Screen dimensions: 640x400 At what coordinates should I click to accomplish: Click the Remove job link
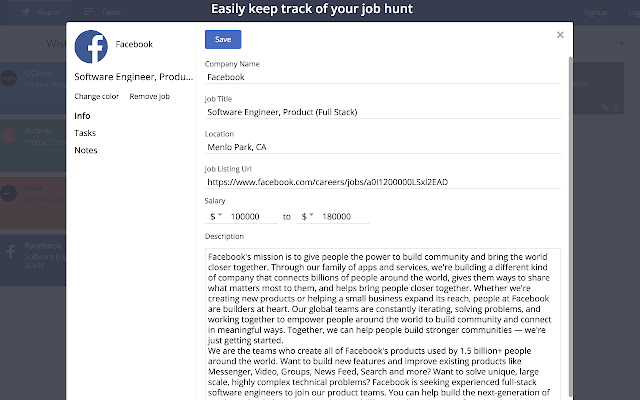[x=149, y=97]
